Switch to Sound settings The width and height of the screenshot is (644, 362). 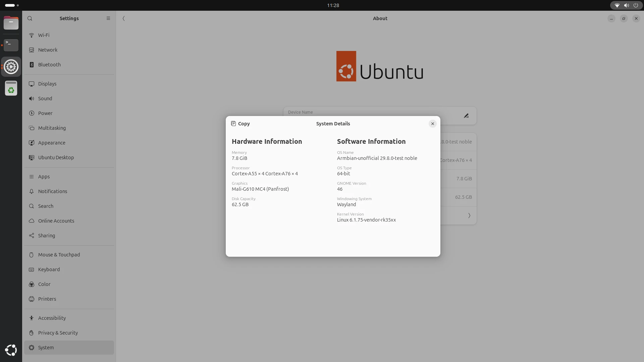(x=45, y=98)
